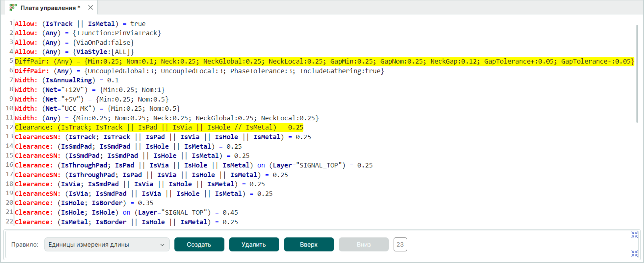Image resolution: width=644 pixels, height=263 pixels.
Task: Select Width rule for net UCC_MK
Action: coord(97,109)
